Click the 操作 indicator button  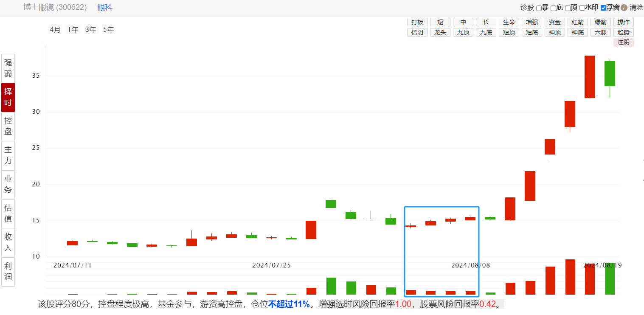(x=624, y=22)
